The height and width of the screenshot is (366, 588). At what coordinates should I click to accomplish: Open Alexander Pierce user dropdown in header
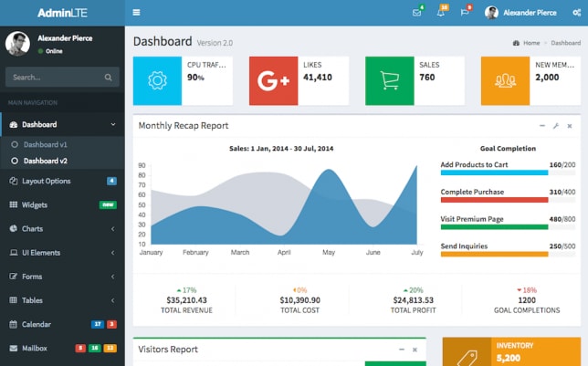[520, 13]
